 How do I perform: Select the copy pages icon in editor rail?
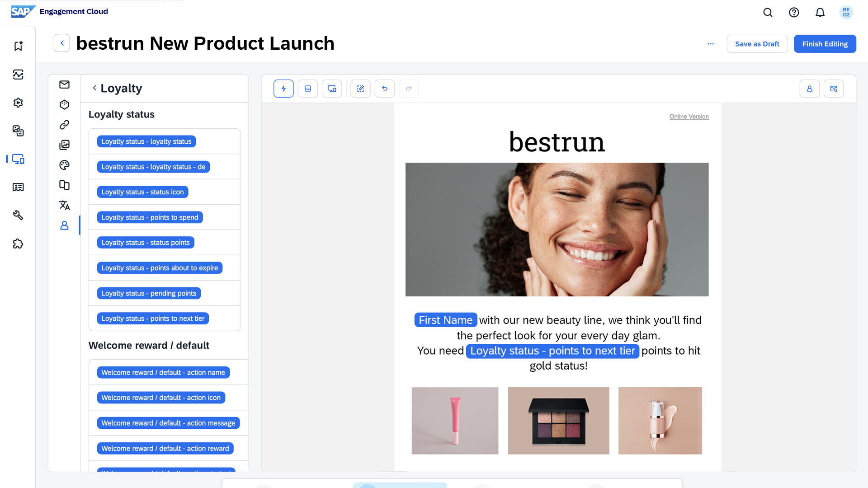pos(64,185)
